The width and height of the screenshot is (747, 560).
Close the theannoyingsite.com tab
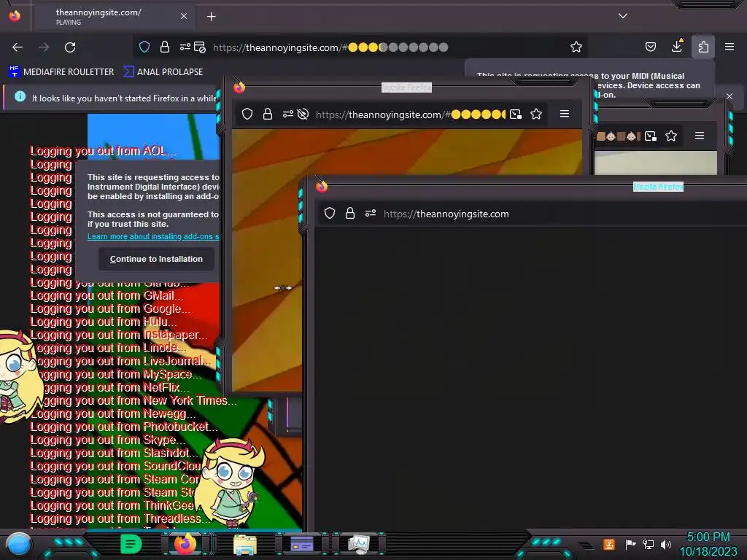tap(184, 16)
